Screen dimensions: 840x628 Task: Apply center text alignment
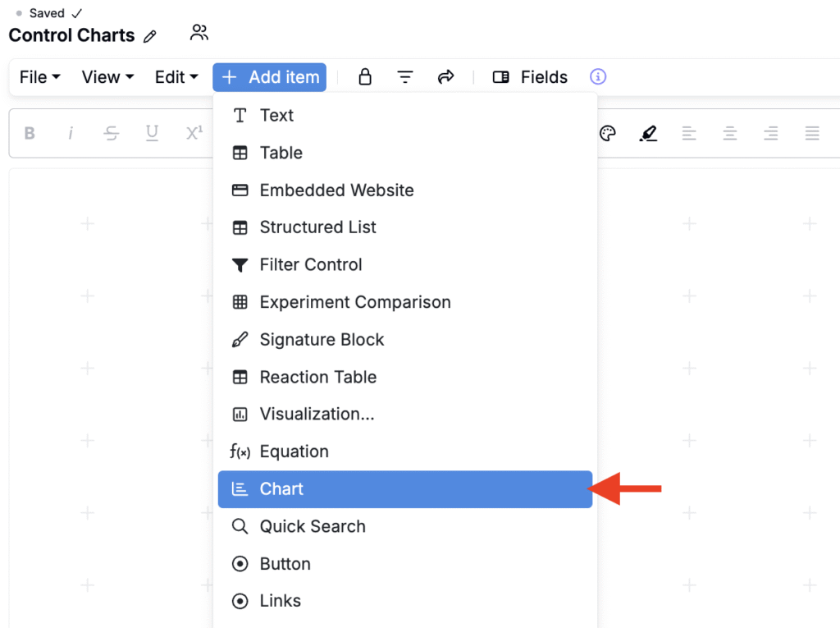[x=729, y=133]
